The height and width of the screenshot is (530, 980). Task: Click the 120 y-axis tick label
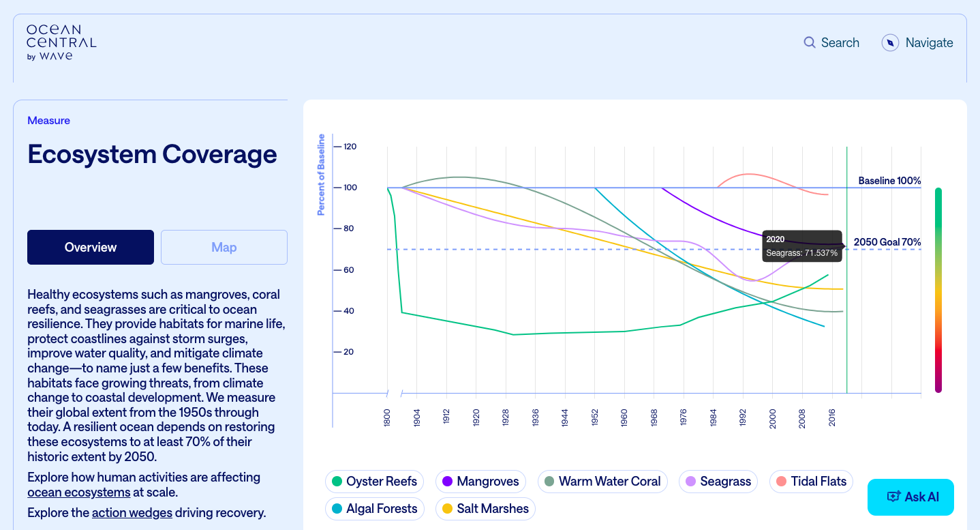click(350, 147)
